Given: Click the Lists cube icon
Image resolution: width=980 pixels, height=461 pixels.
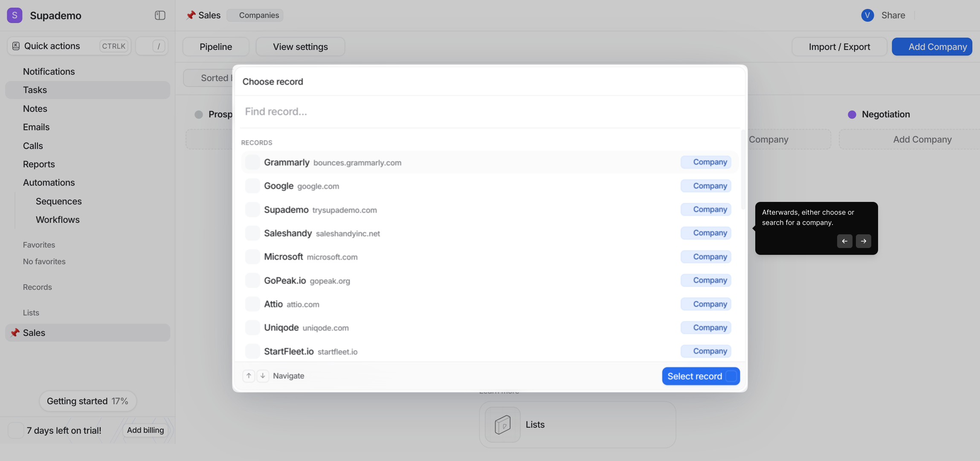Looking at the screenshot, I should click(x=502, y=425).
